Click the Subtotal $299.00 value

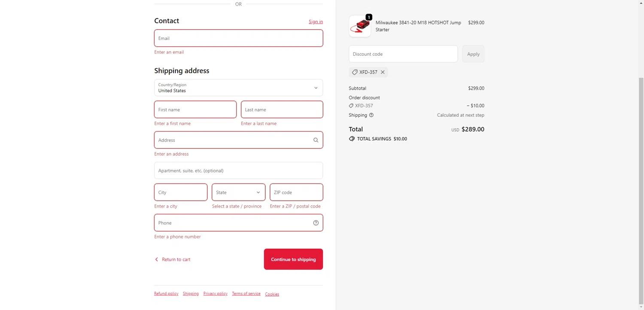(x=476, y=88)
